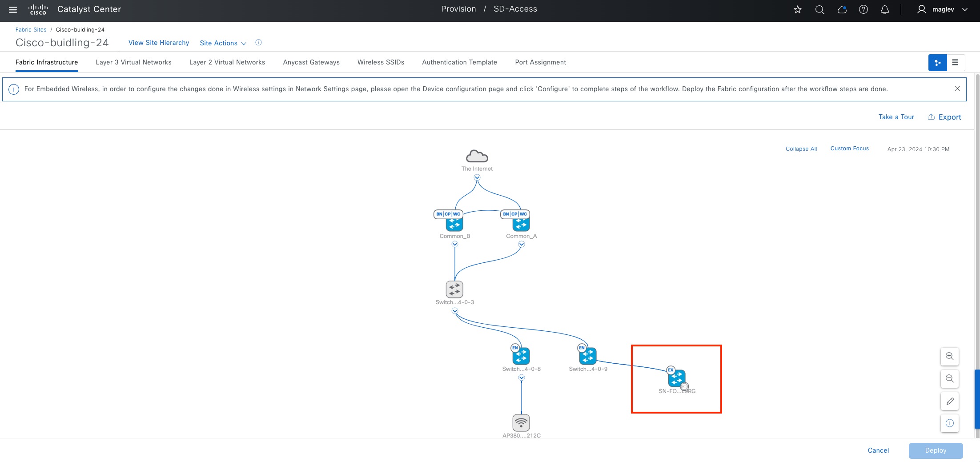Click the Cancel button
This screenshot has width=980, height=462.
(x=878, y=450)
